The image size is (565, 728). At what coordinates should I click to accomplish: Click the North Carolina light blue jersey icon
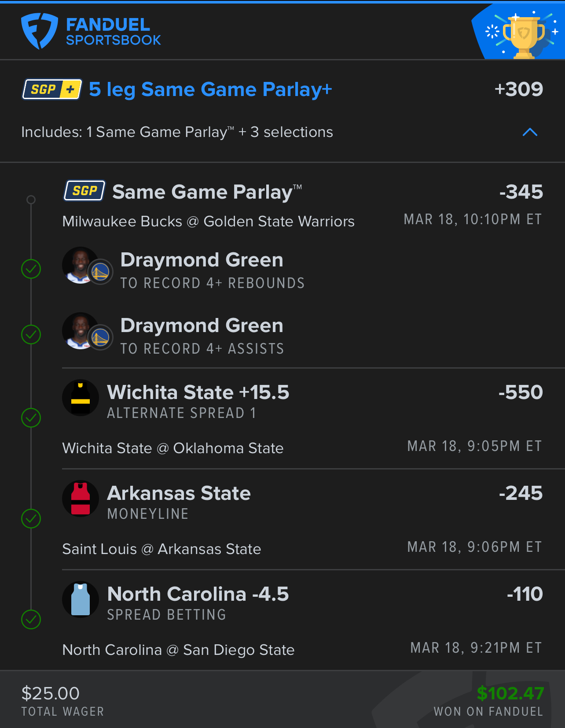coord(81,599)
